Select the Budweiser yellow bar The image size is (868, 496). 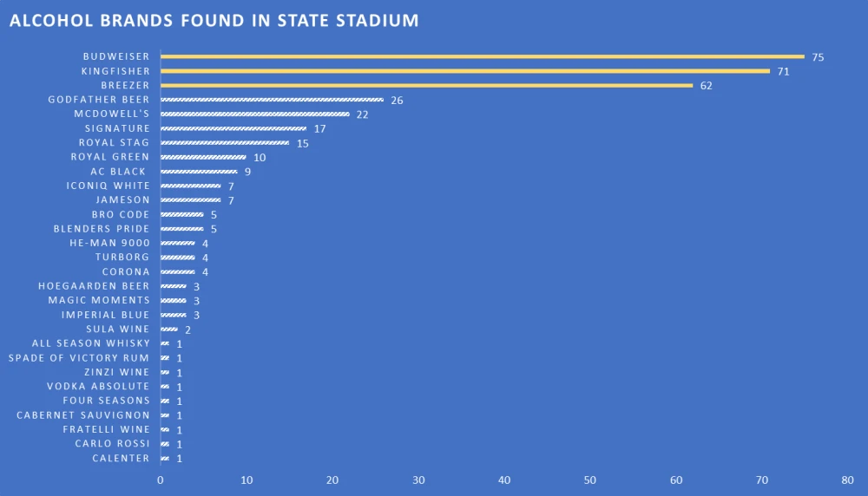[483, 56]
